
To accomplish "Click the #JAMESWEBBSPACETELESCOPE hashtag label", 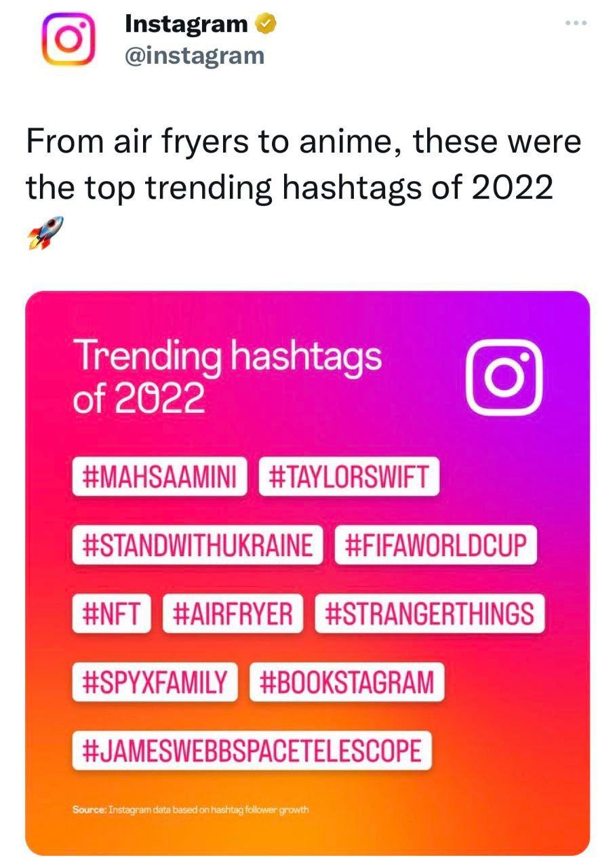I will 252,751.
